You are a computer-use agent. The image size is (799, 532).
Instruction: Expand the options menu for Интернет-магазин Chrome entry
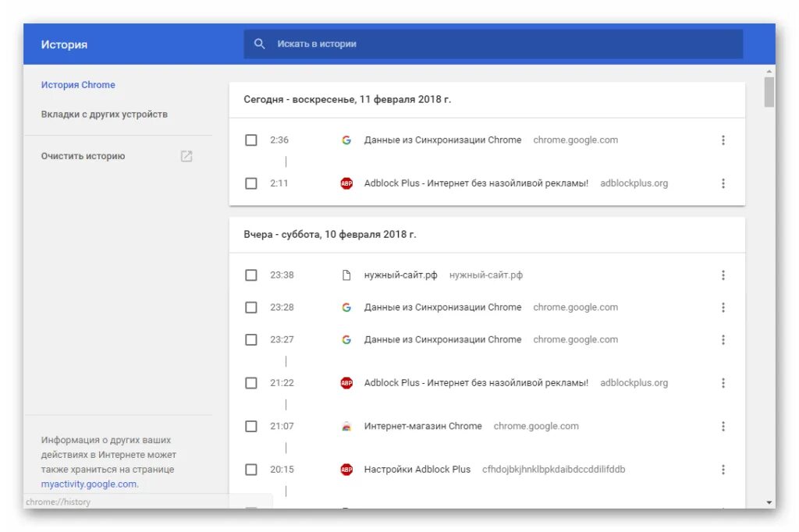pos(723,427)
